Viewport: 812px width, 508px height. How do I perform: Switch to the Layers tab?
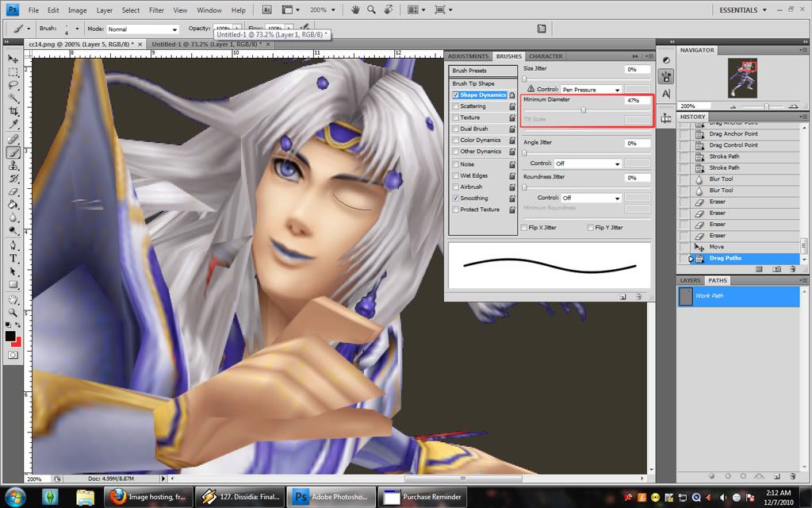coord(691,280)
